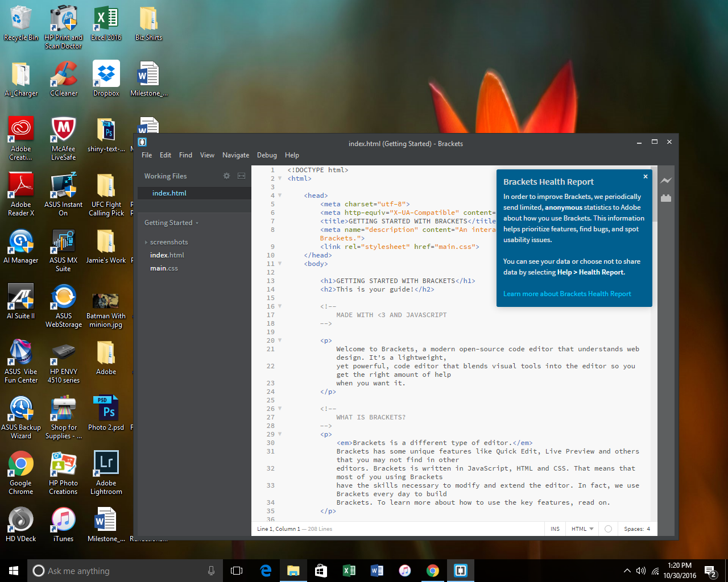This screenshot has height=582, width=728.
Task: Click the taskbar clock showing 1:20 PM
Action: click(680, 571)
